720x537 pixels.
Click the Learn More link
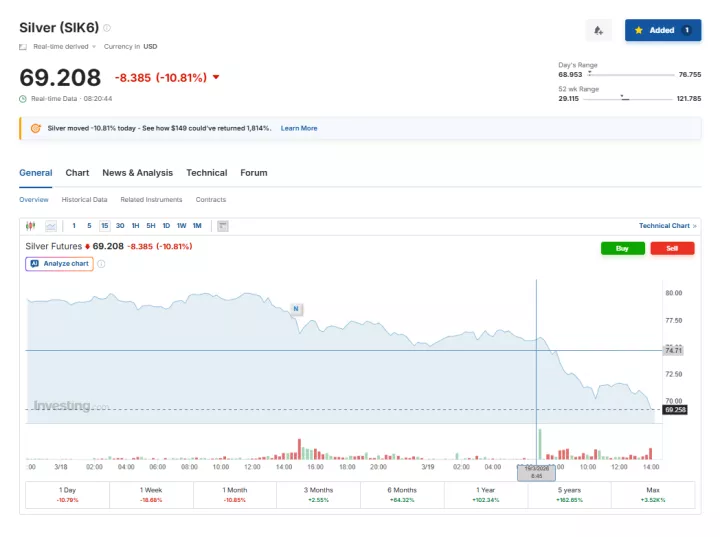pos(299,128)
